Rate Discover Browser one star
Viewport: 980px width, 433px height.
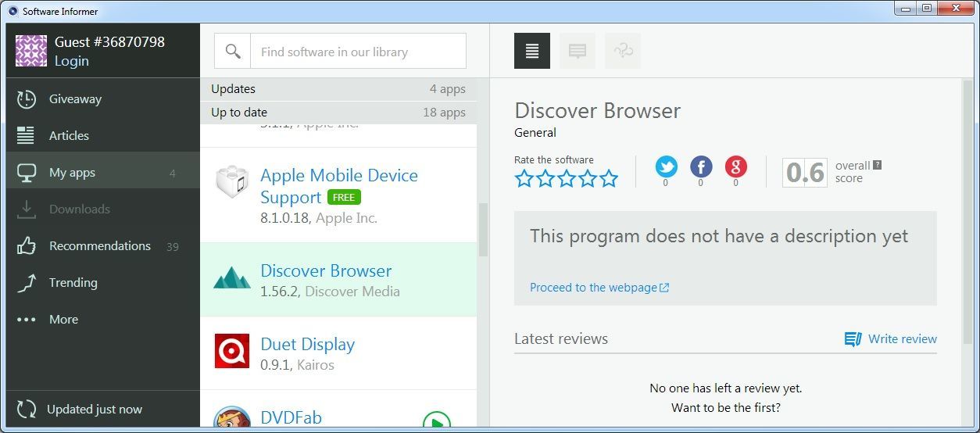click(x=524, y=178)
